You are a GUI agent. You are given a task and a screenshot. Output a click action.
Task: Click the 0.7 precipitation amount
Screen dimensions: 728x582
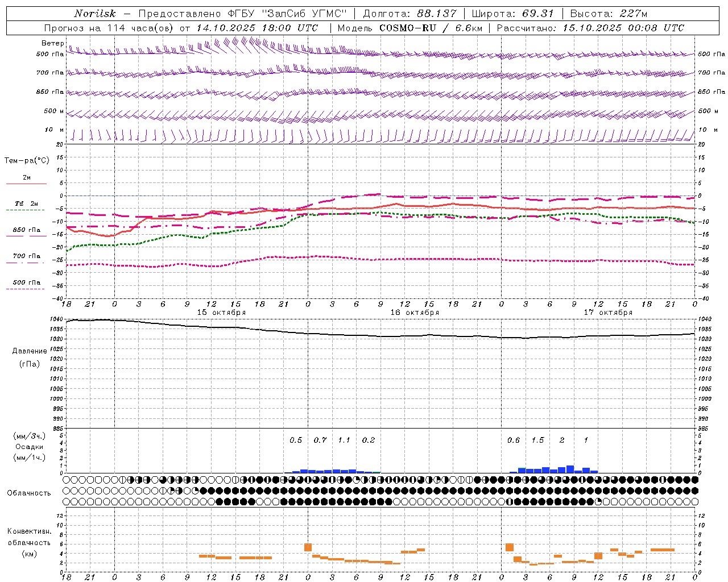click(x=320, y=440)
